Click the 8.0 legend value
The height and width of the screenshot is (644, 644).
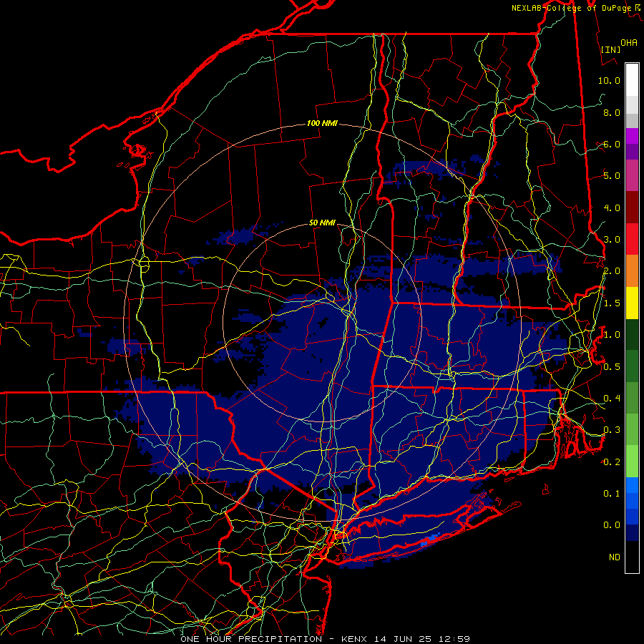(612, 112)
